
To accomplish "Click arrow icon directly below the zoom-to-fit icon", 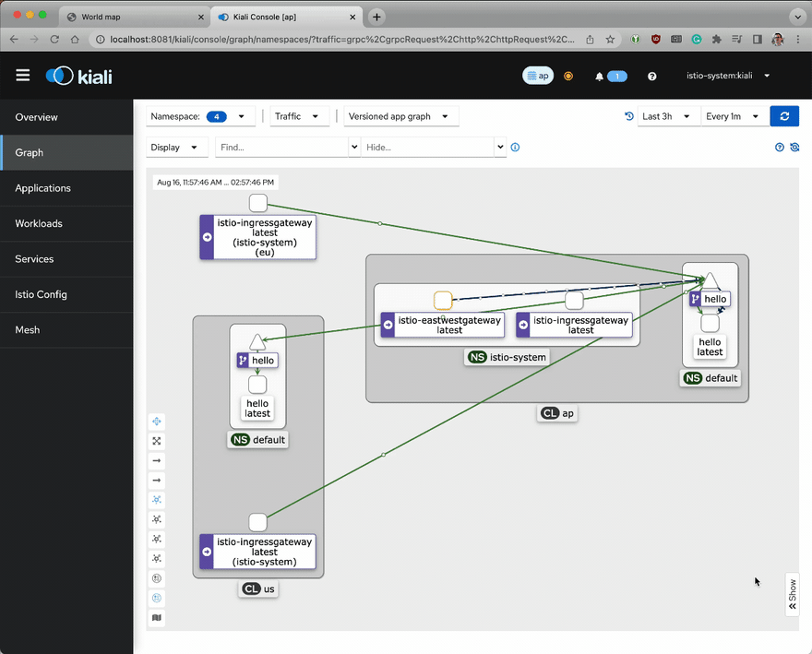I will (156, 461).
